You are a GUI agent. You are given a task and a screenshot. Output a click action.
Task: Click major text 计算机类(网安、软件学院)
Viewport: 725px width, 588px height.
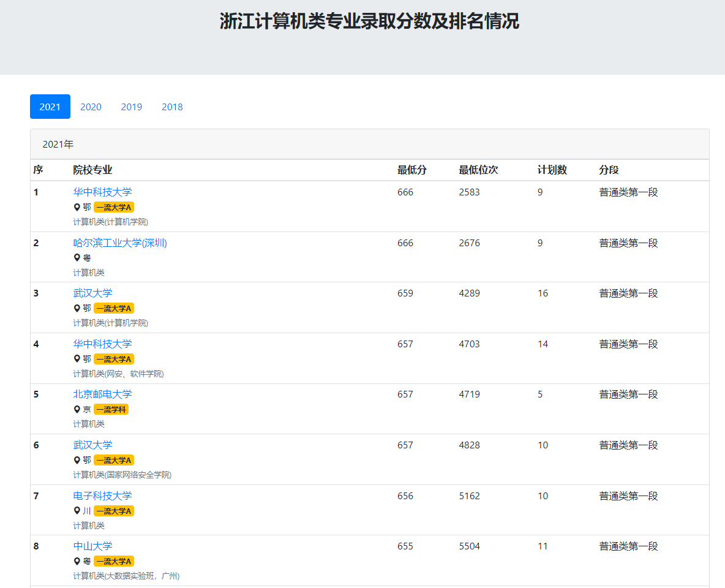pos(118,374)
